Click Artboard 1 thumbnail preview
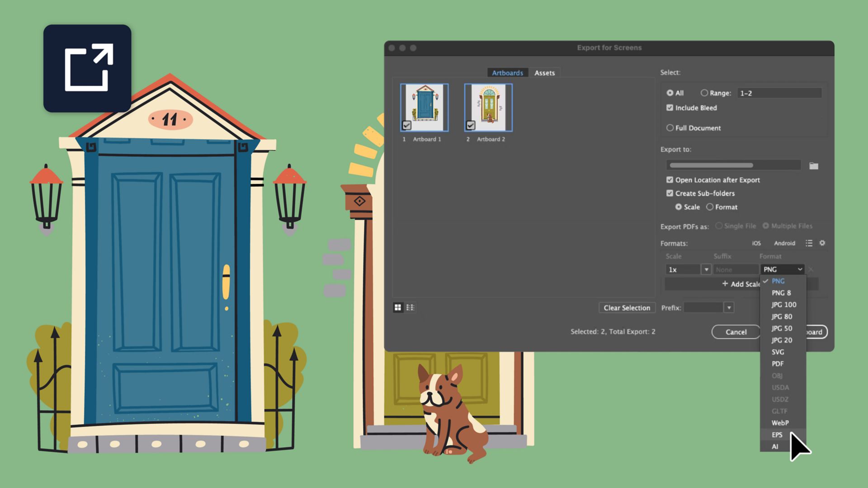The width and height of the screenshot is (868, 488). 425,108
